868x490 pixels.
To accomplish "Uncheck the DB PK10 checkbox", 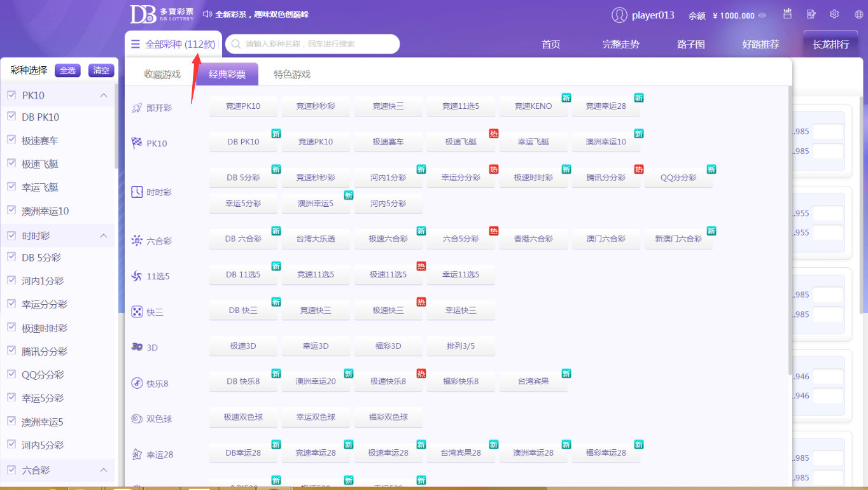I will [x=11, y=117].
